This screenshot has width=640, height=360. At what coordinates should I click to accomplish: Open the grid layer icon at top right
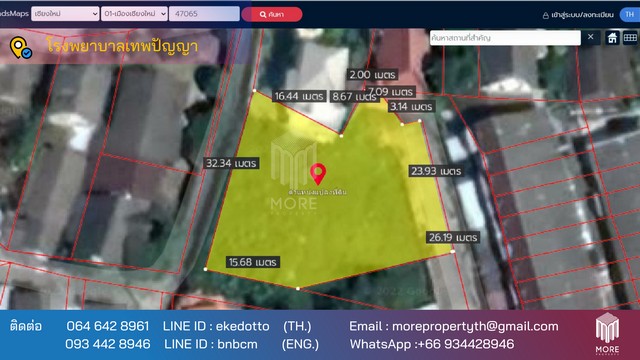pyautogui.click(x=630, y=38)
